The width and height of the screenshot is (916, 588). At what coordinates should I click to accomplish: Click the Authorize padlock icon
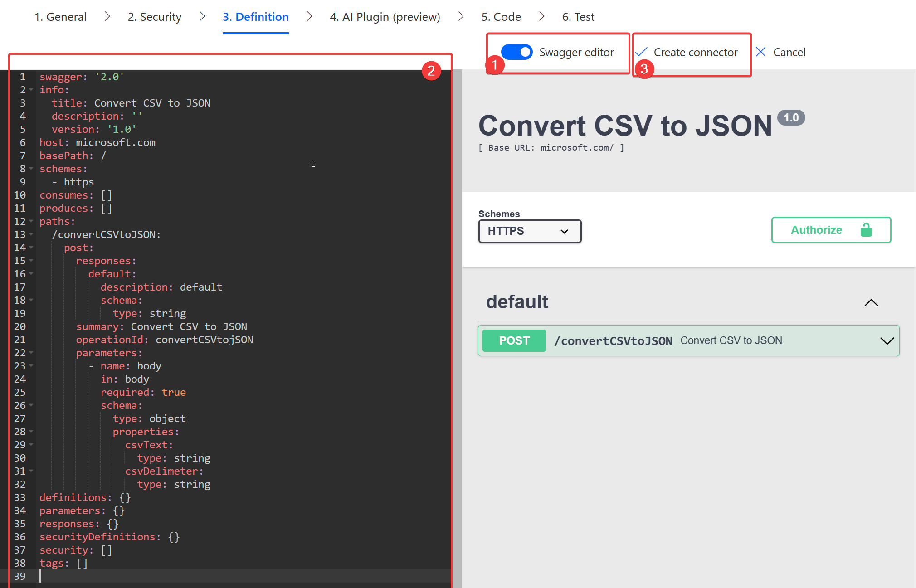[866, 230]
